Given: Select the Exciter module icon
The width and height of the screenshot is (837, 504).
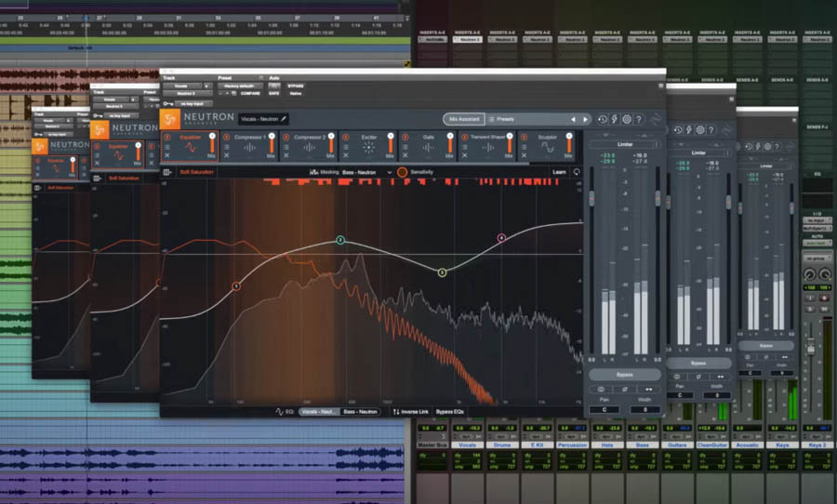Looking at the screenshot, I should (x=369, y=148).
